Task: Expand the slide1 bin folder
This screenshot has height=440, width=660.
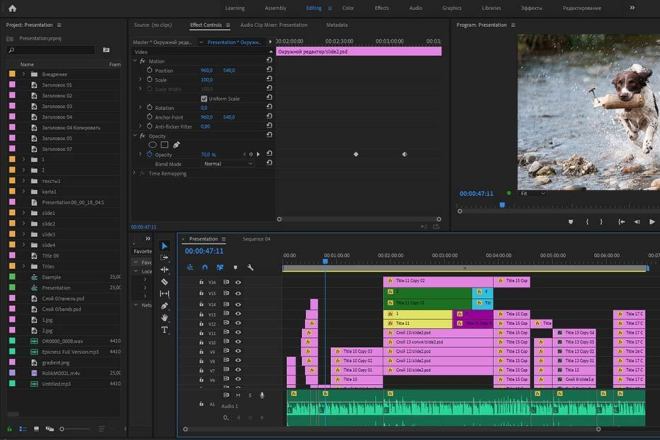Action: pos(24,213)
